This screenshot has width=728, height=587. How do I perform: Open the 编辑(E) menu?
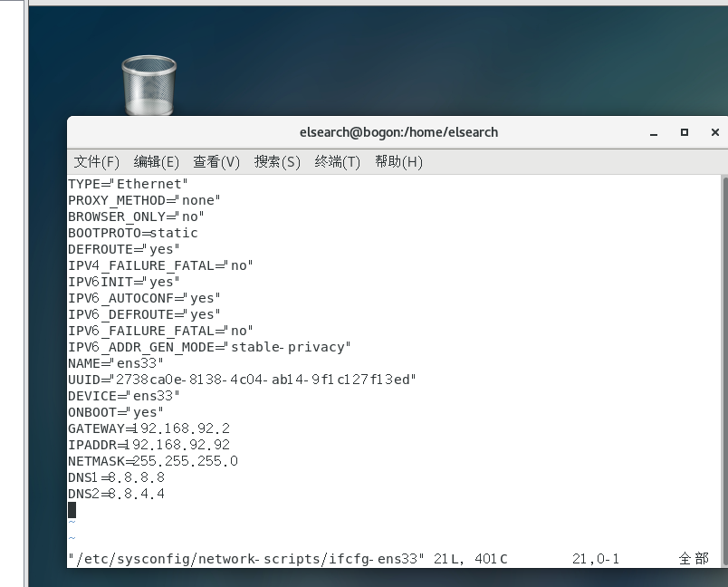pos(156,161)
